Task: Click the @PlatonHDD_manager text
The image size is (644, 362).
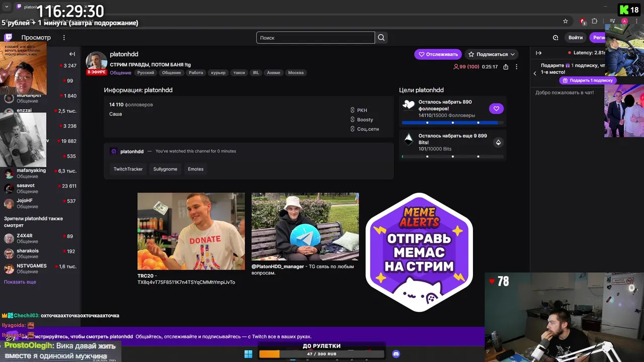Action: point(278,266)
